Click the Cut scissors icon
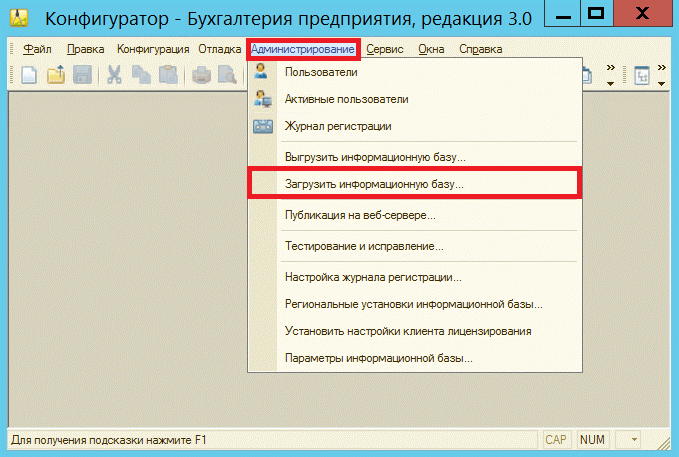The width and height of the screenshot is (679, 457). (114, 75)
